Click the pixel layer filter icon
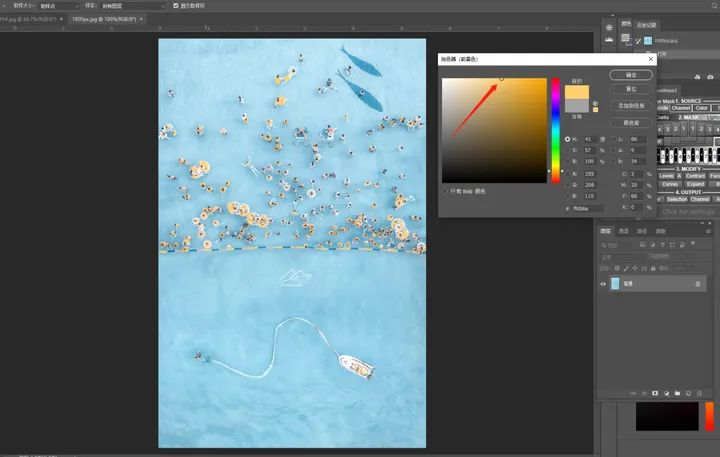 pos(642,245)
